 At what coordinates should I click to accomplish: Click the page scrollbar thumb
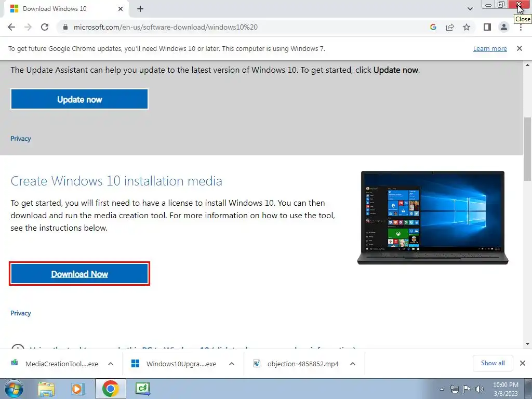[528, 149]
